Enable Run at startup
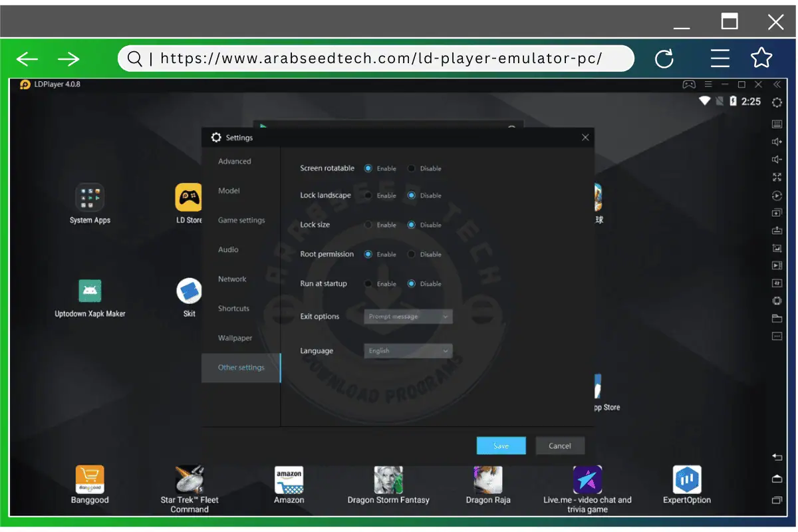Screen dimensions: 798x532 point(368,284)
